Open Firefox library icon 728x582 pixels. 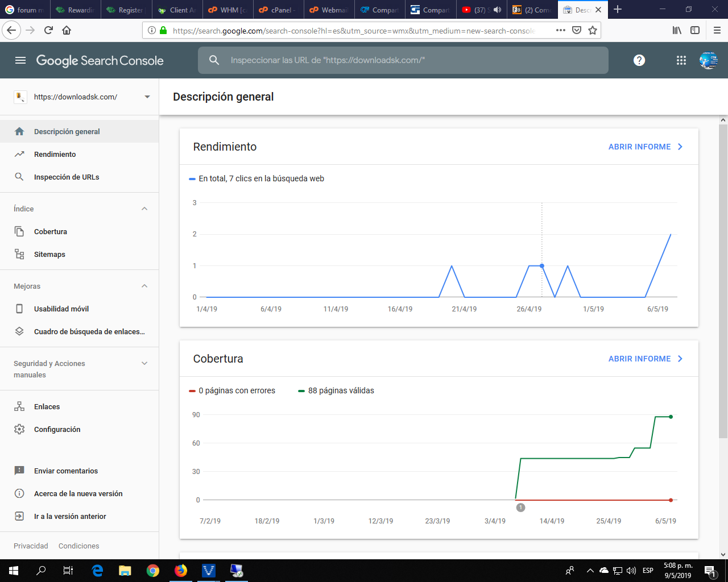point(677,30)
